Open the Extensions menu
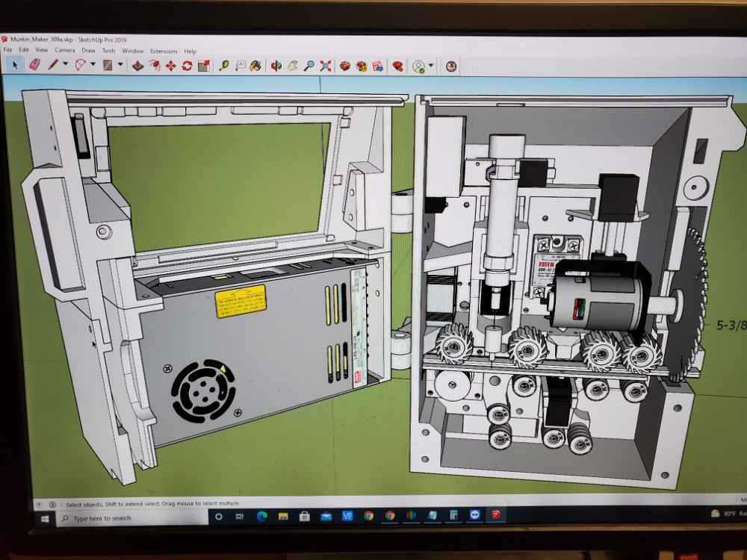Viewport: 747px width, 560px height. 164,51
